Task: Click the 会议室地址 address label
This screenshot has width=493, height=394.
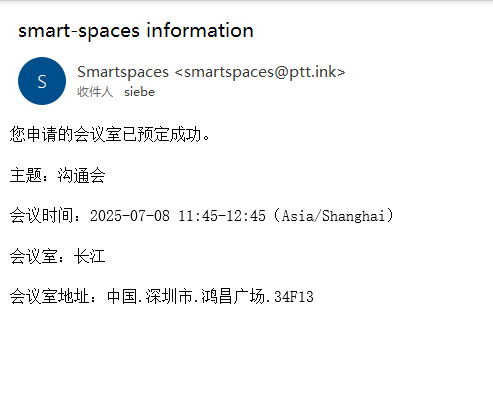Action: (x=50, y=296)
